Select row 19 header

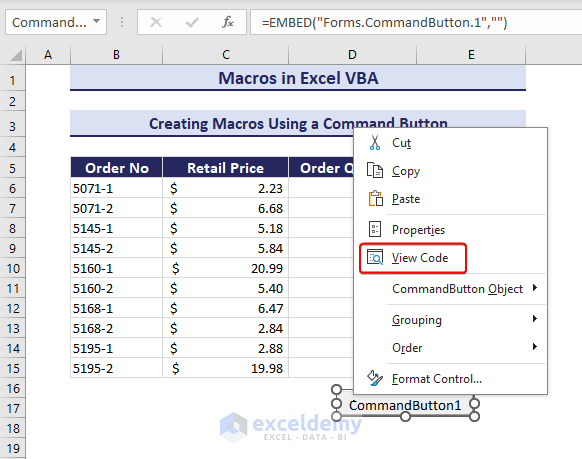[x=13, y=448]
